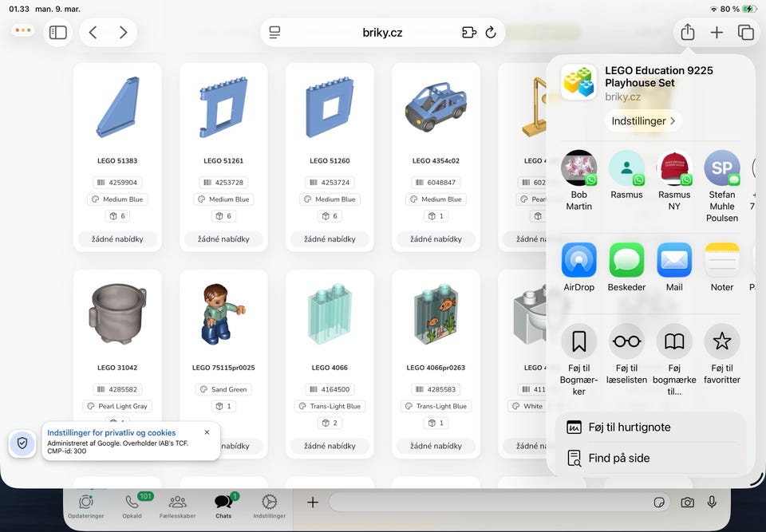Open Indstillinger for privatliv og cookies link
Viewport: 766px width, 532px height.
[112, 433]
